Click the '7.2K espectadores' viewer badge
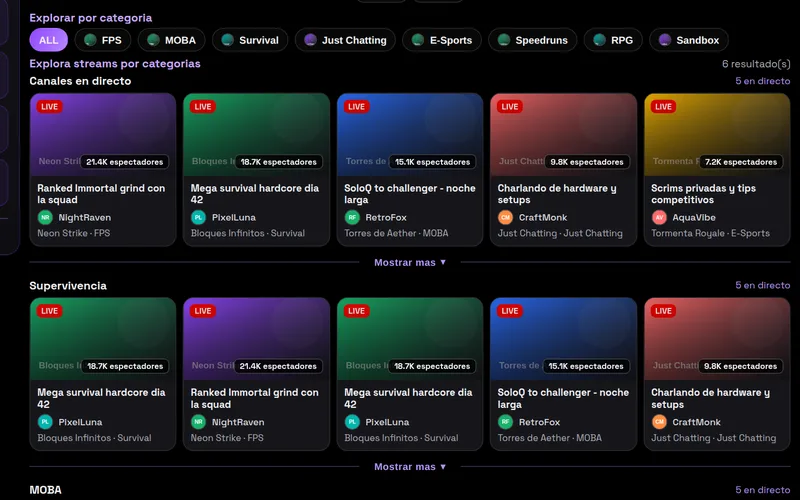Viewport: 800px width, 500px height. pos(741,162)
